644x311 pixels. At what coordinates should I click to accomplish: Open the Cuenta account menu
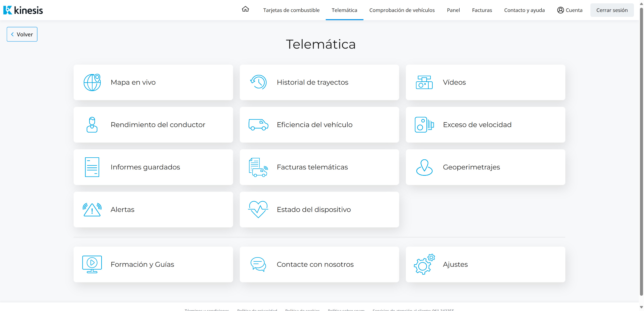click(x=570, y=10)
